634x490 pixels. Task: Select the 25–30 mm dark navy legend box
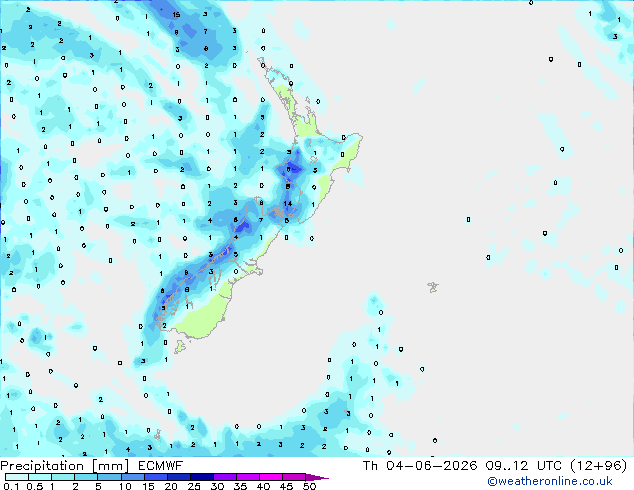(x=202, y=477)
